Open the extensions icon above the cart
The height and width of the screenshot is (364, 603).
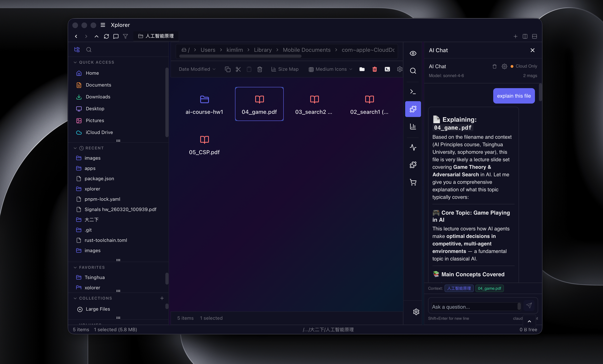[x=413, y=165]
